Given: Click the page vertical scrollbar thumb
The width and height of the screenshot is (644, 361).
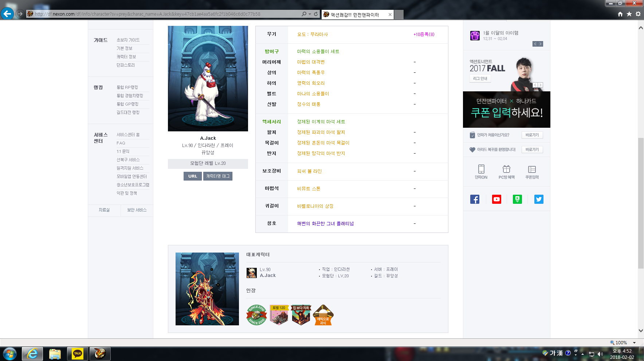Looking at the screenshot, I should point(641,203).
